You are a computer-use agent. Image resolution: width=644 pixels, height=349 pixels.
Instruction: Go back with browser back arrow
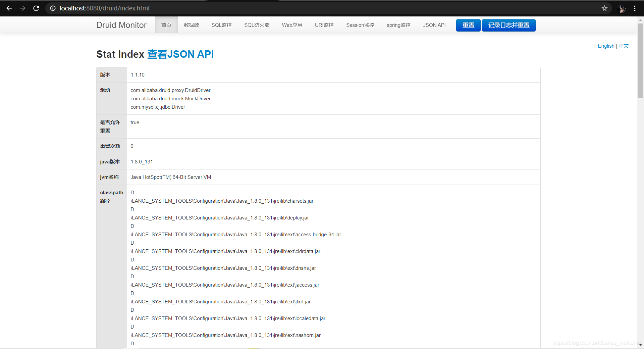pyautogui.click(x=9, y=8)
